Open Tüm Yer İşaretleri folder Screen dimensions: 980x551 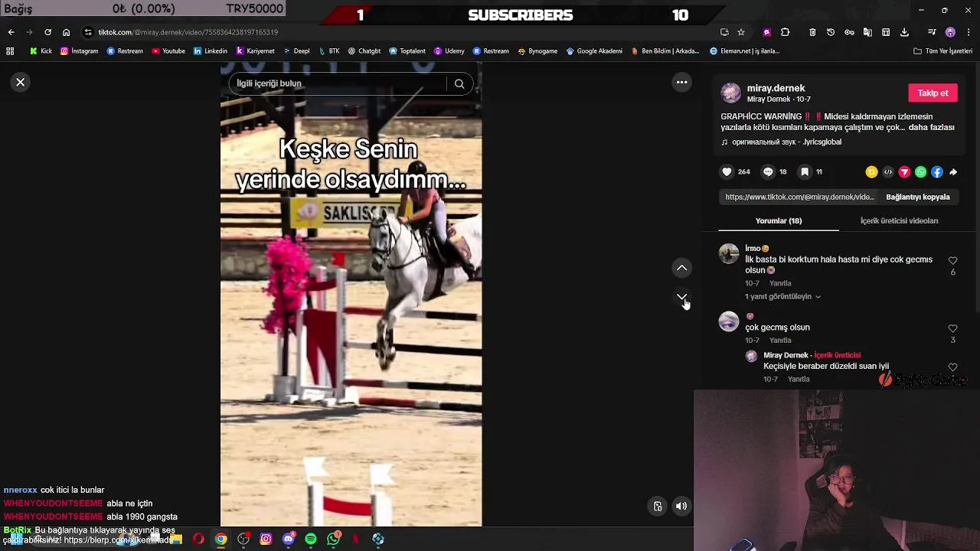pyautogui.click(x=942, y=51)
